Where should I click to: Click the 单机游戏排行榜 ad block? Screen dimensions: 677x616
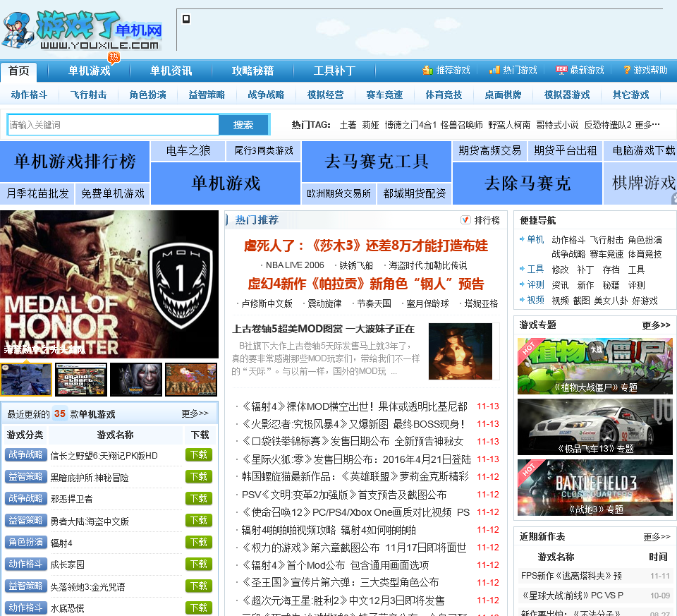[x=75, y=162]
